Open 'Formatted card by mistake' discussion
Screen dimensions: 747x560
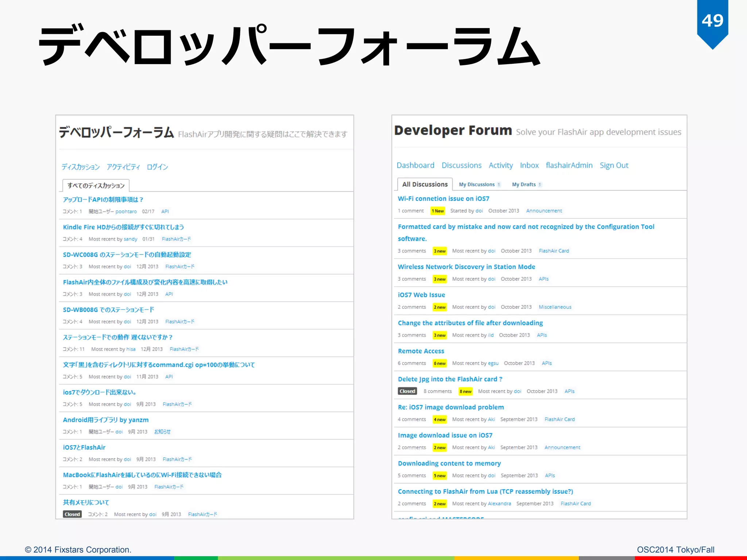[526, 232]
